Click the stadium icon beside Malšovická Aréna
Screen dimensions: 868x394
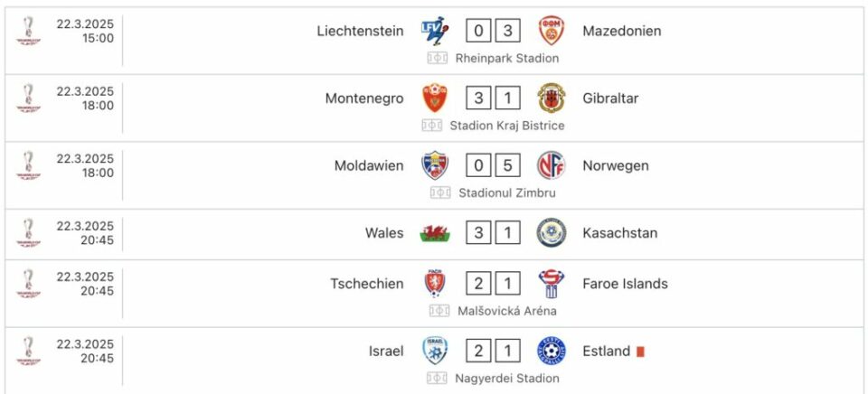(x=439, y=311)
